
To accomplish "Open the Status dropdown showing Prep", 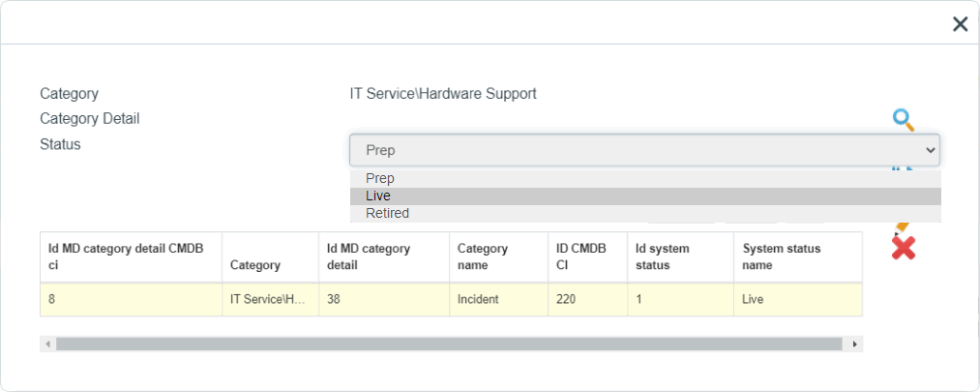I will 644,150.
